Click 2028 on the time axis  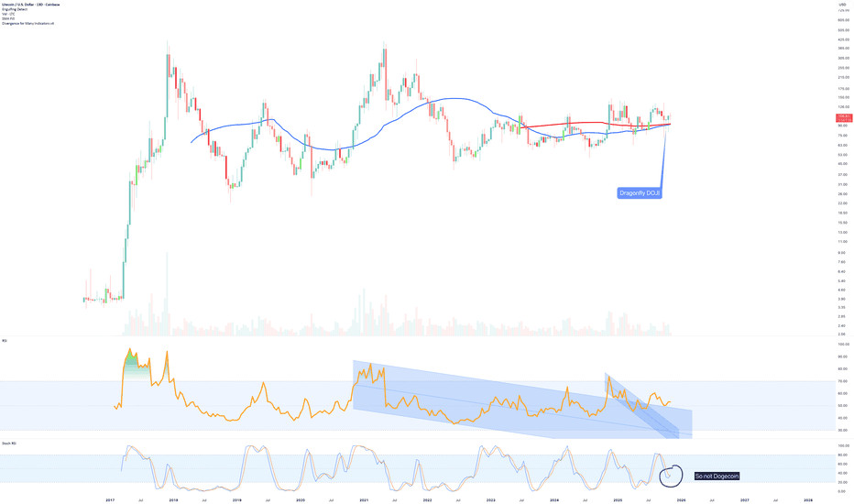[807, 500]
